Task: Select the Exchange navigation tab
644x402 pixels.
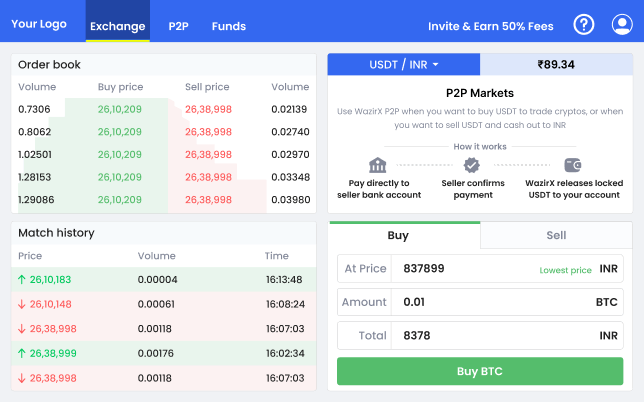Action: pyautogui.click(x=117, y=26)
